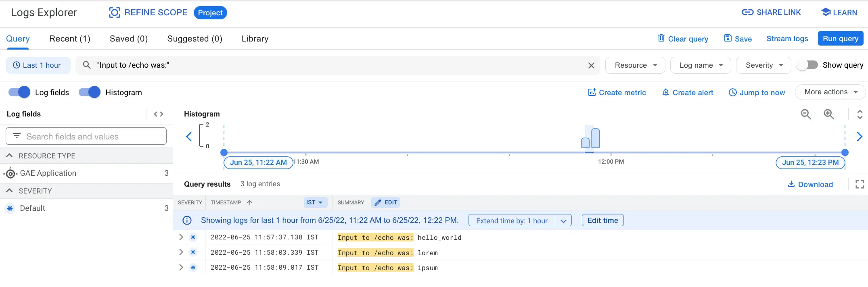Disable the Log fields toggle
Screen dimensions: 868x287
[x=19, y=92]
